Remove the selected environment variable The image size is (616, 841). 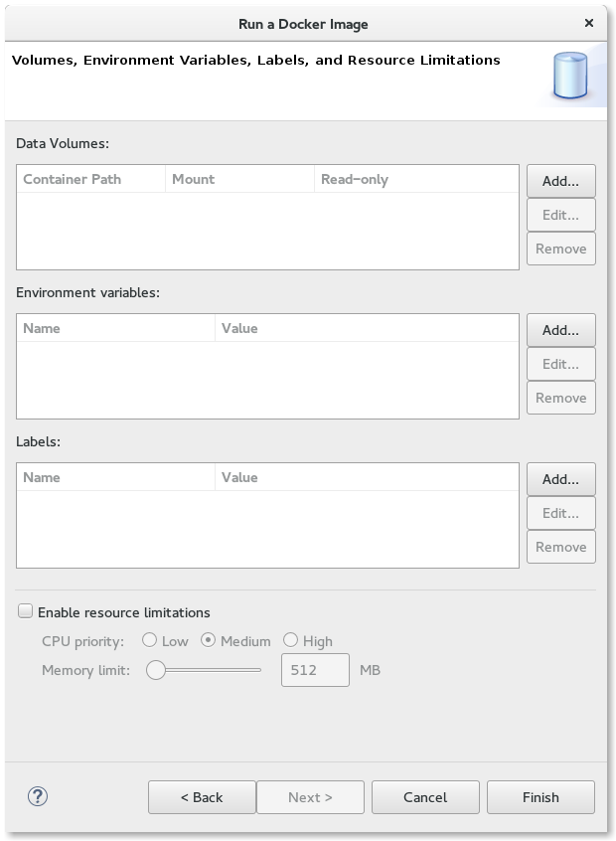tap(560, 398)
